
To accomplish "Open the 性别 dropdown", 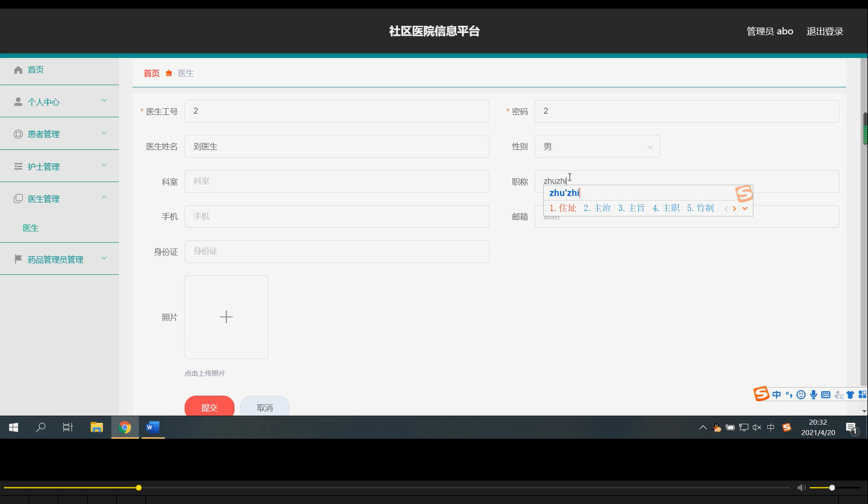I will [597, 147].
